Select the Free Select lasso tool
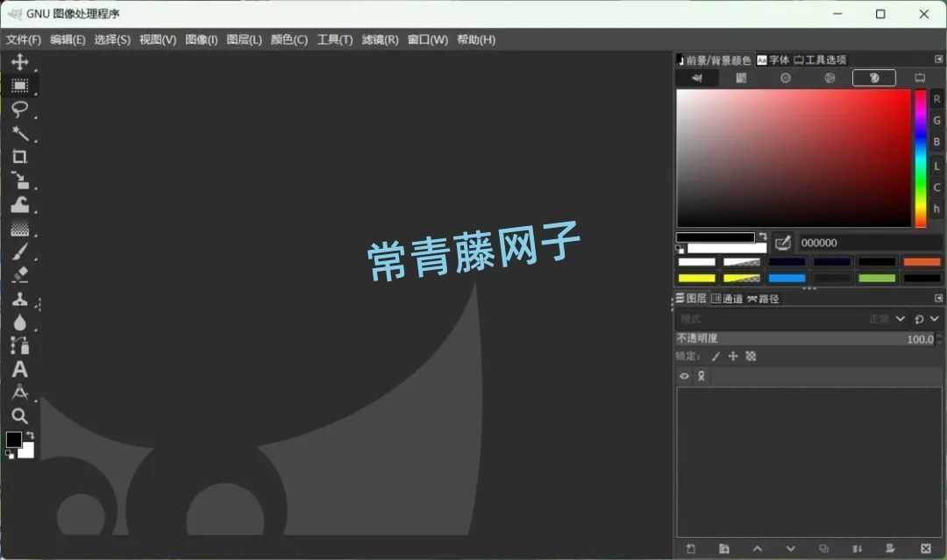This screenshot has width=947, height=560. tap(19, 110)
